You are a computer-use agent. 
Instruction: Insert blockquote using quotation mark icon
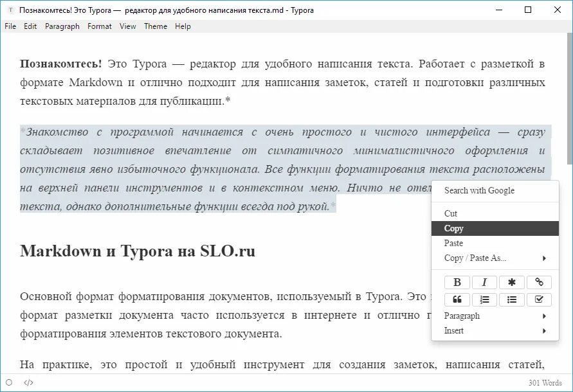pyautogui.click(x=457, y=299)
